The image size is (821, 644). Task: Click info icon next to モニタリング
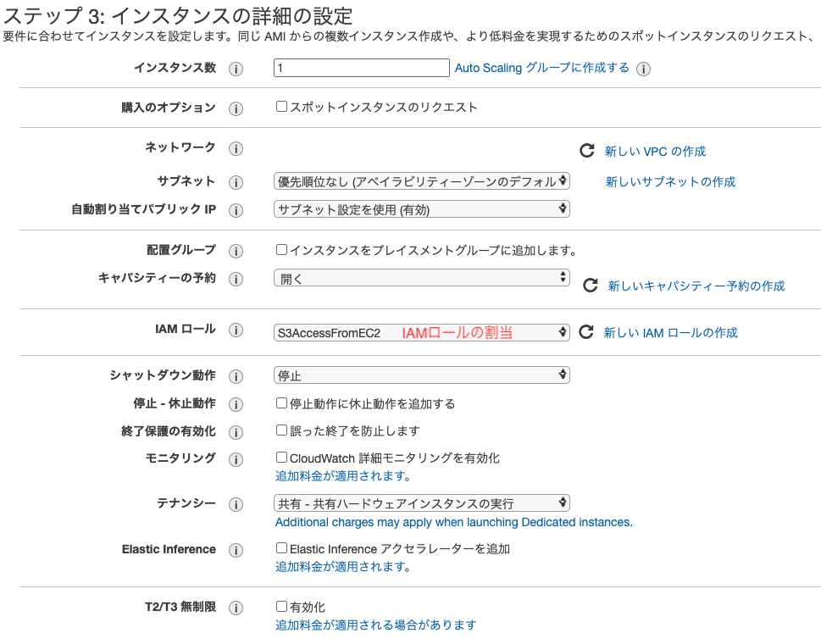(236, 459)
